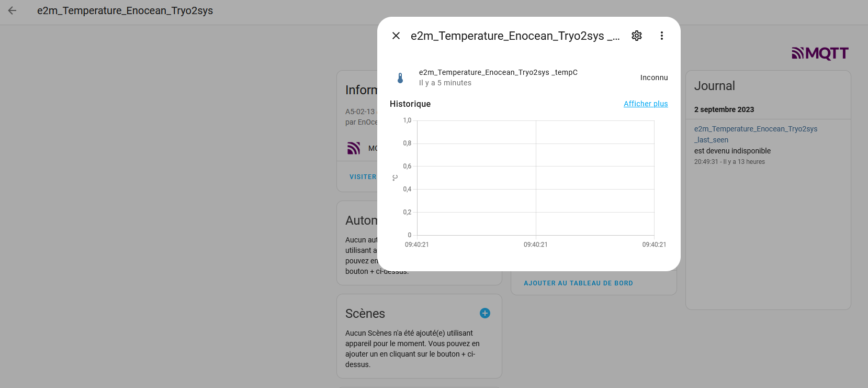This screenshot has width=868, height=388.
Task: Close the temperature entity dialog
Action: (396, 36)
